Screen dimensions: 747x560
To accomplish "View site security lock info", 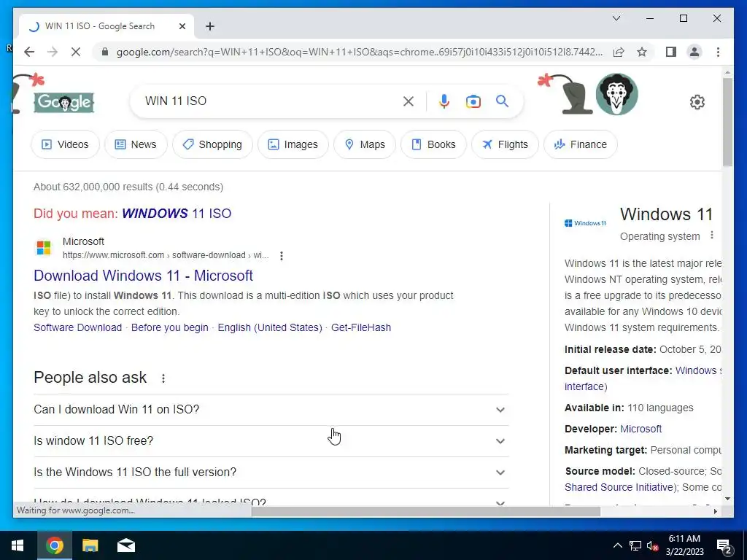I will [105, 52].
